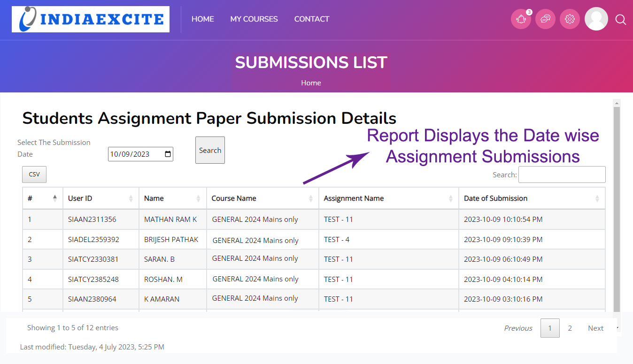Sort table by Name column
This screenshot has width=633, height=364.
tap(172, 198)
